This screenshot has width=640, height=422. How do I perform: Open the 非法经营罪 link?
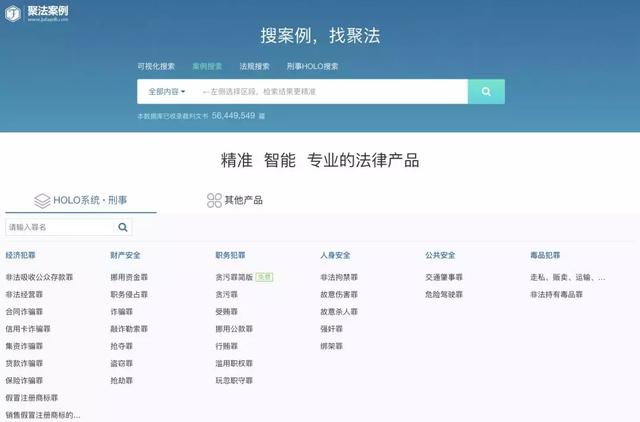(24, 294)
